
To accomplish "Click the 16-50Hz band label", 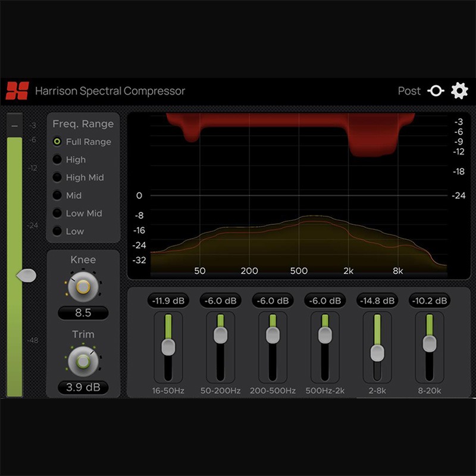I will coord(168,391).
